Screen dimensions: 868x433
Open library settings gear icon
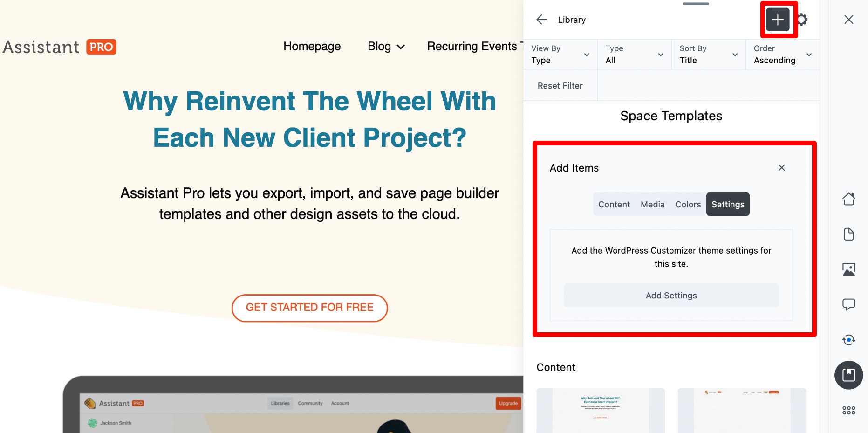point(802,20)
